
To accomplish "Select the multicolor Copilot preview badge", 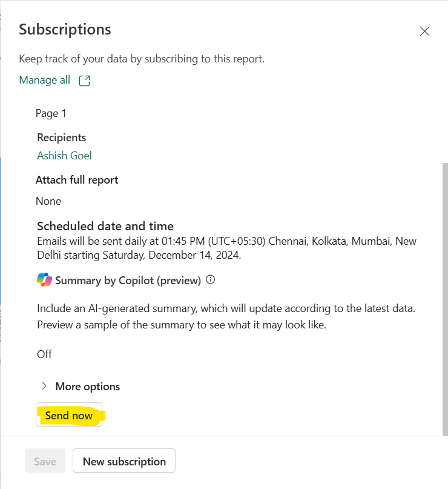I will (x=44, y=279).
